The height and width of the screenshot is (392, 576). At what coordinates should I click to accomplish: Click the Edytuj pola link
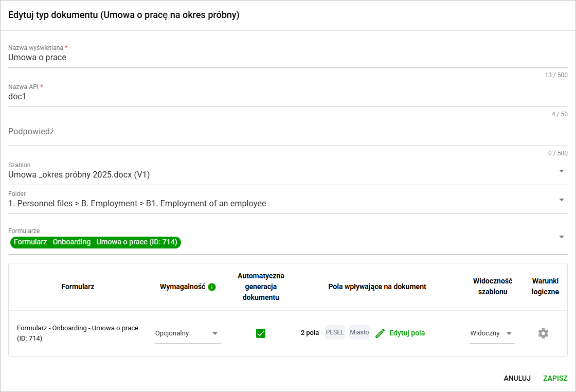[x=407, y=333]
